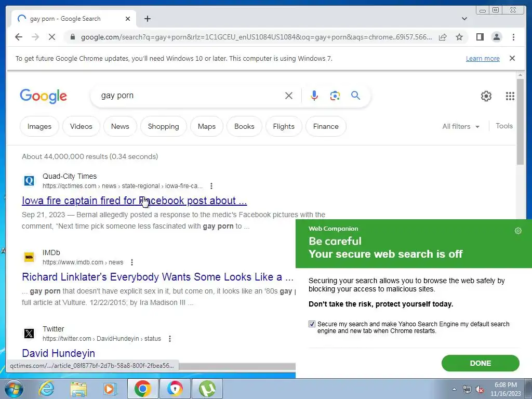
Task: Click into the Google search input
Action: (x=190, y=96)
